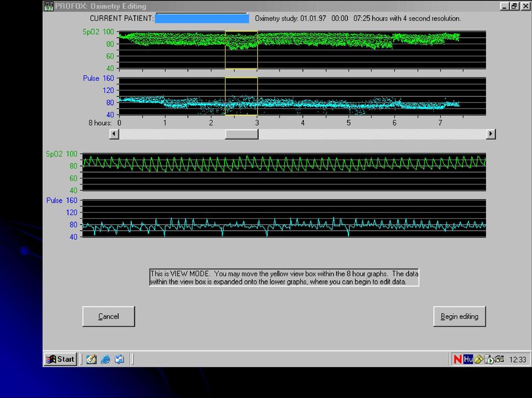Launch Internet Explorer from quick launch
This screenshot has height=398, width=532.
(105, 359)
